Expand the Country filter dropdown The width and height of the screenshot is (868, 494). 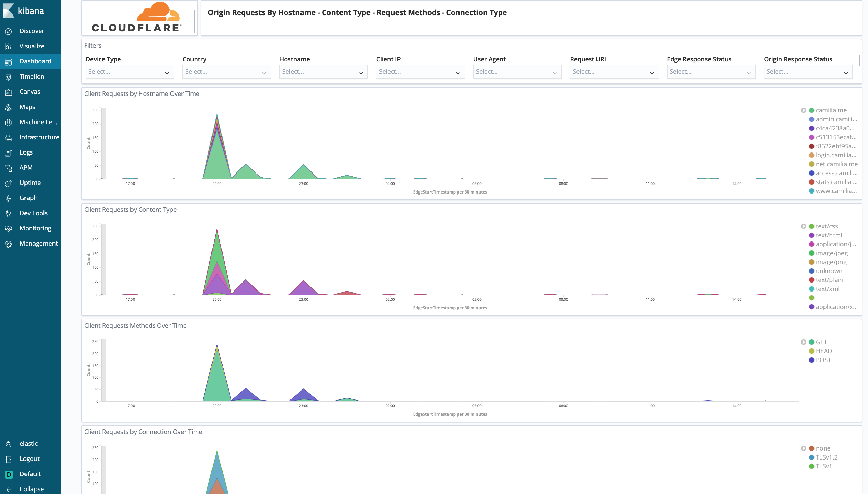click(x=226, y=71)
